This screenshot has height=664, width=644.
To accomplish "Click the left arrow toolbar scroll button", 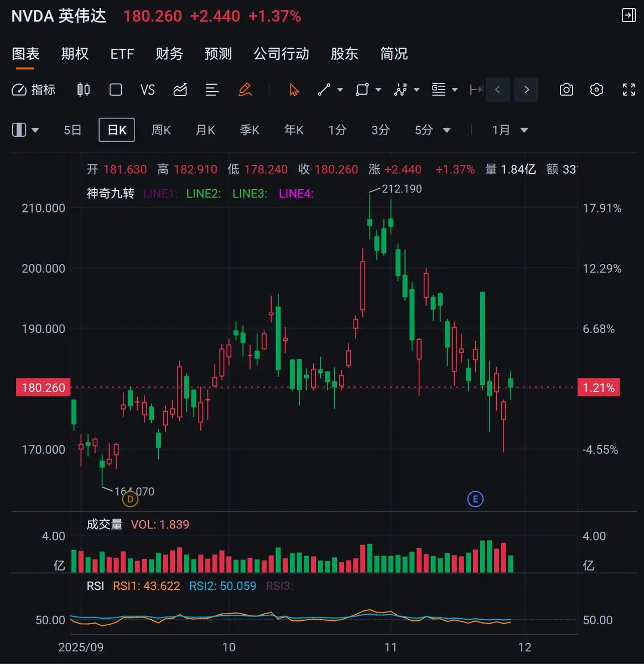I will click(497, 90).
